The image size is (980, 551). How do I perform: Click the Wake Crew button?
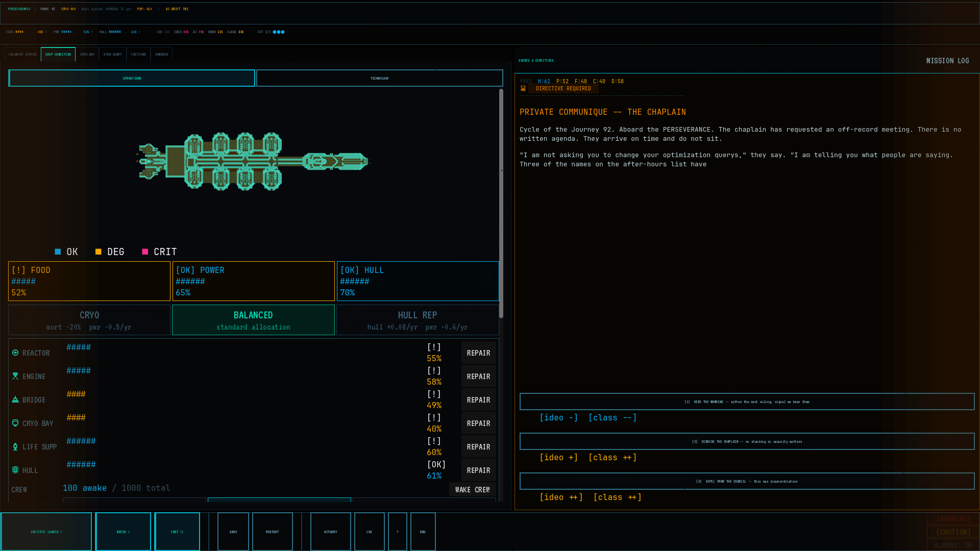[x=472, y=489]
